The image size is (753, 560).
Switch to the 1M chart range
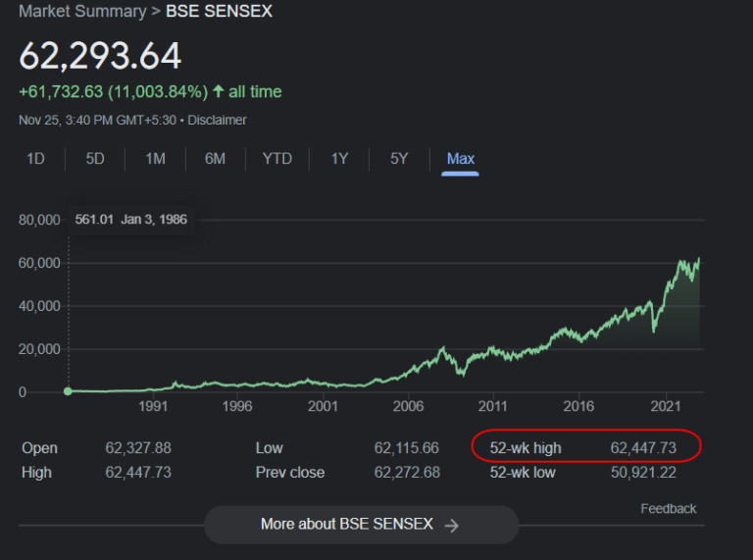tap(155, 158)
